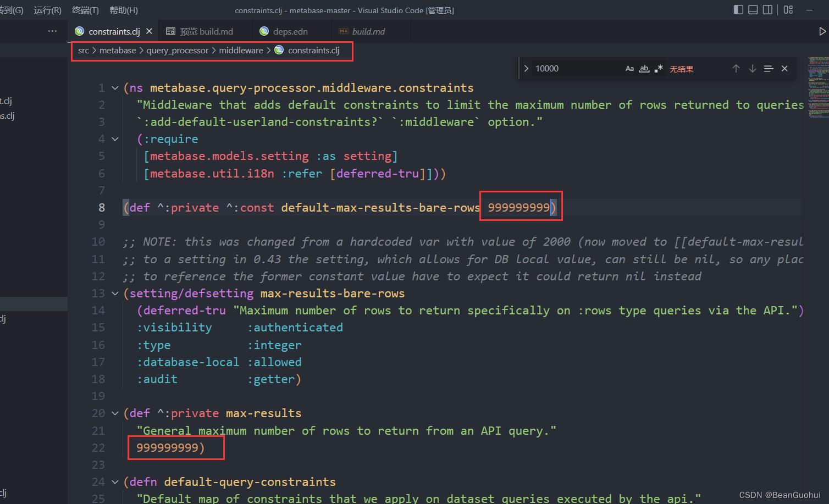Click src in breadcrumb
829x504 pixels.
[84, 51]
